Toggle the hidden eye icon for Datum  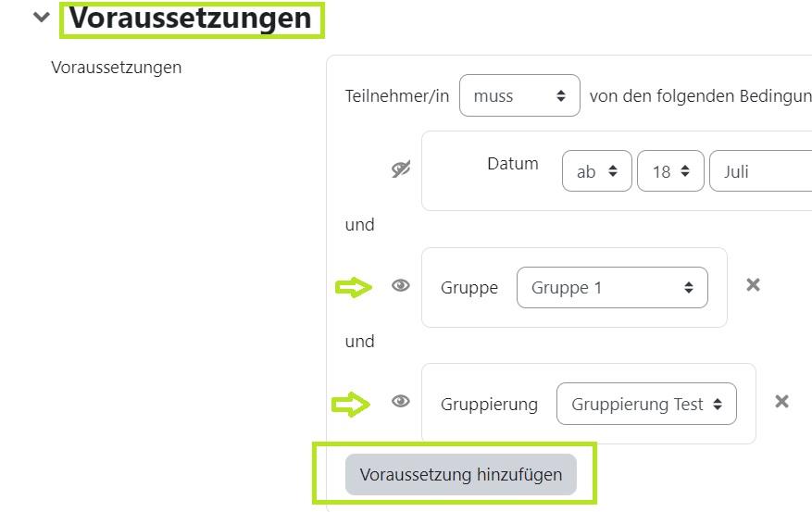click(x=400, y=169)
